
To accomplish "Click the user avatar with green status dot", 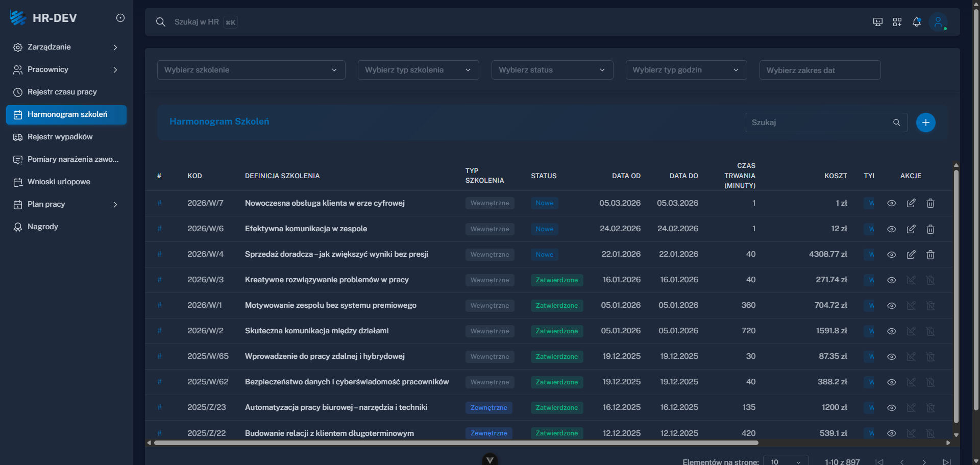I will [939, 21].
